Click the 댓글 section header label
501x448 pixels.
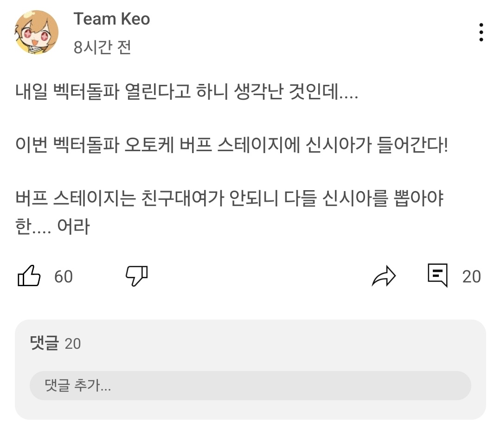[x=45, y=343]
